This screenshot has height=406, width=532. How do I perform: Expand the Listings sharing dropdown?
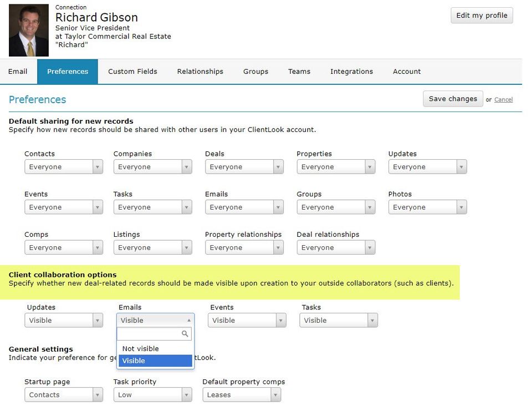point(152,248)
